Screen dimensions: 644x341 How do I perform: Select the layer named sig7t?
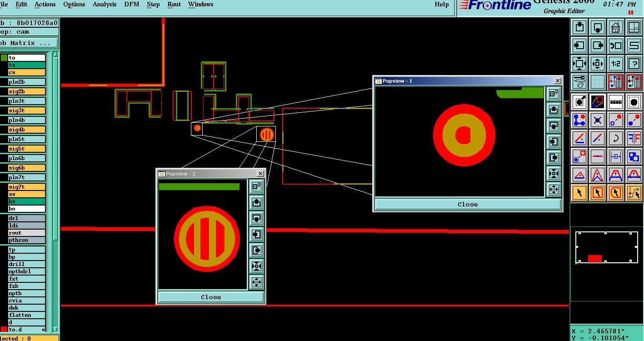[27, 187]
